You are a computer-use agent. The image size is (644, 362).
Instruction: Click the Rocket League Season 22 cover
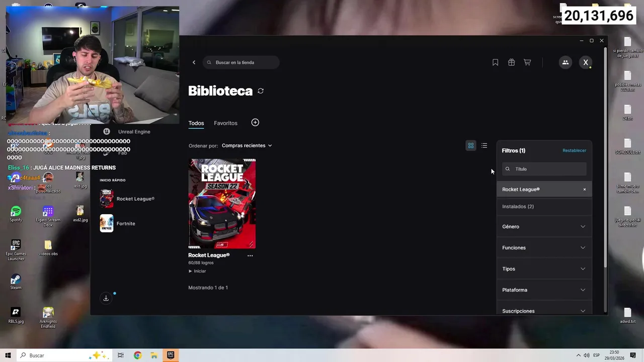(x=222, y=204)
